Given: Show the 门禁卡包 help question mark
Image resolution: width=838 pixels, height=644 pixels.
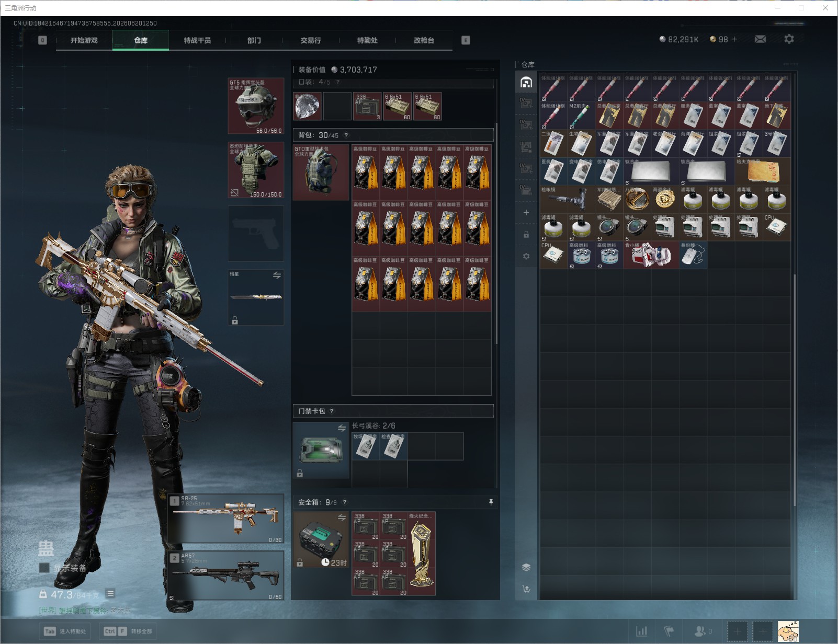Looking at the screenshot, I should tap(332, 411).
